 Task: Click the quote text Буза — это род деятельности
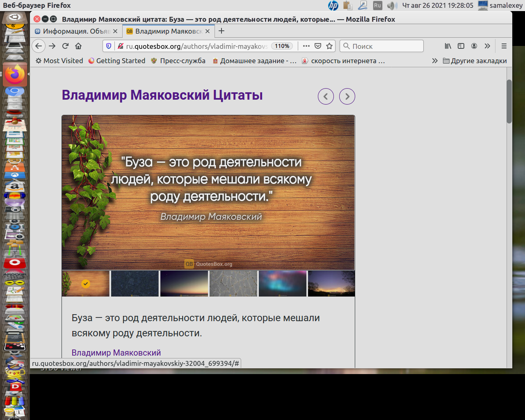[x=196, y=325]
